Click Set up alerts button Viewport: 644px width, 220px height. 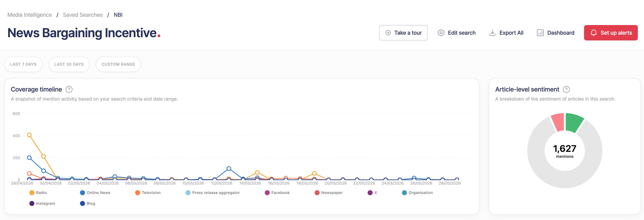click(611, 33)
